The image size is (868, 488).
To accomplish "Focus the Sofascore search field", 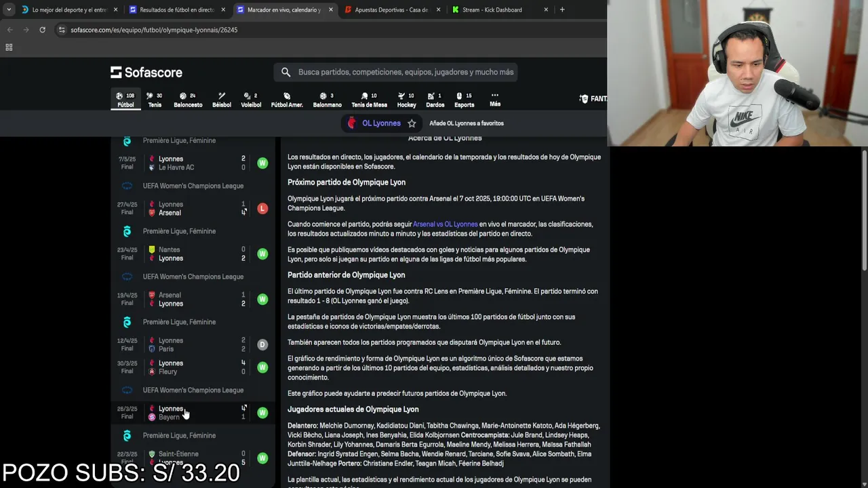I will coord(396,72).
